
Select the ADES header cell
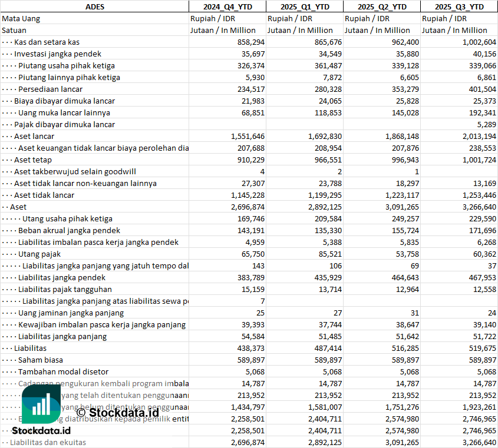95,6
